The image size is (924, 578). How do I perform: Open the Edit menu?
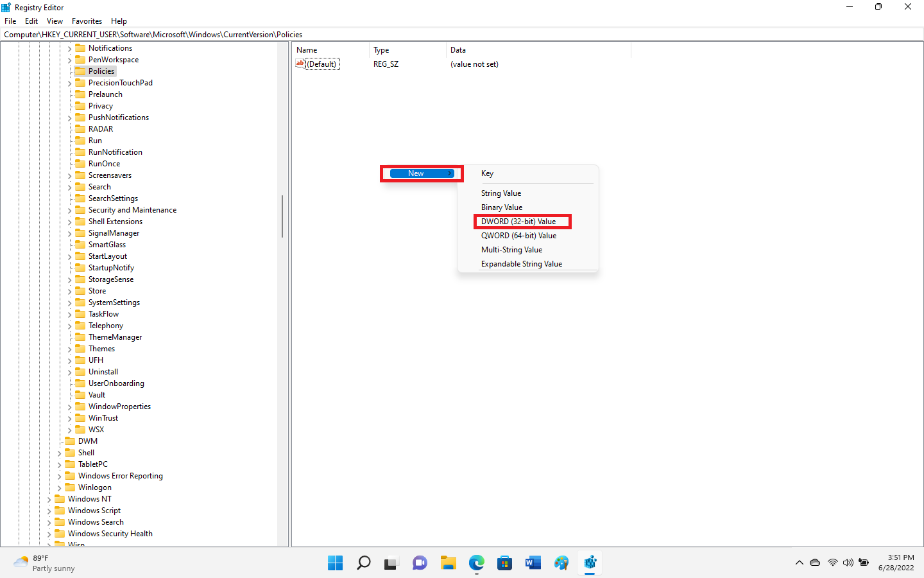point(31,21)
